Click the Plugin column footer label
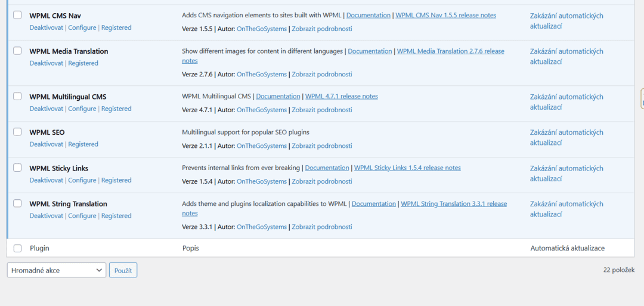 [x=39, y=248]
